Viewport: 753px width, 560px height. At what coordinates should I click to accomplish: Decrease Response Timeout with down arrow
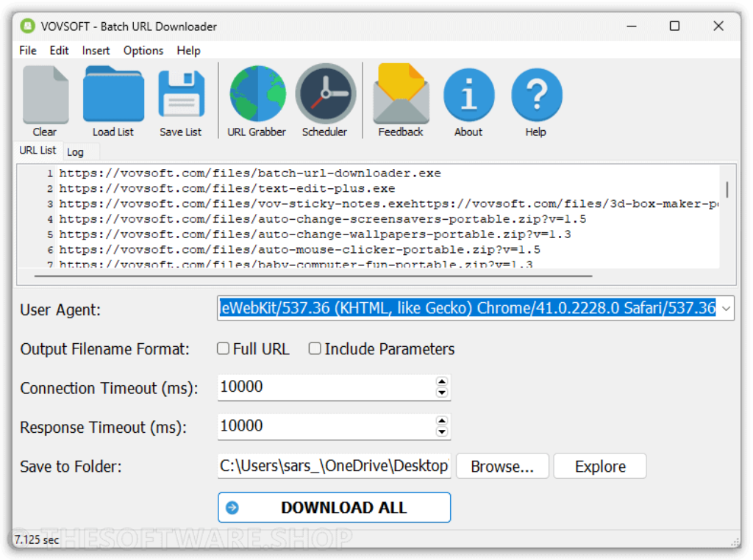pyautogui.click(x=442, y=432)
